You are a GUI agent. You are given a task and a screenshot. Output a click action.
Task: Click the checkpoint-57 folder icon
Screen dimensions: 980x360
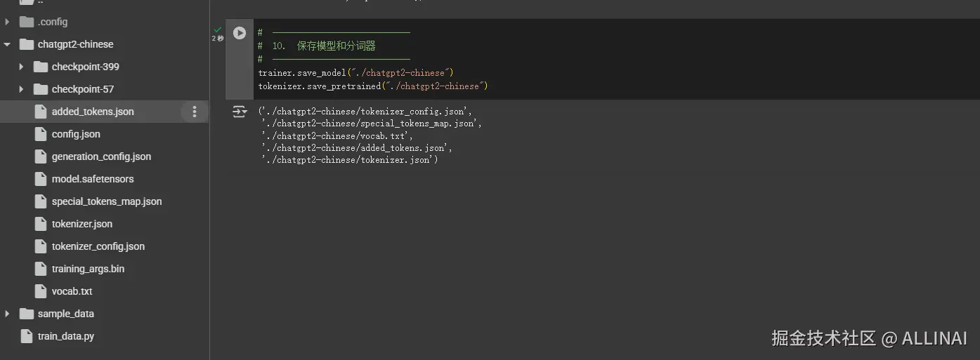click(41, 89)
